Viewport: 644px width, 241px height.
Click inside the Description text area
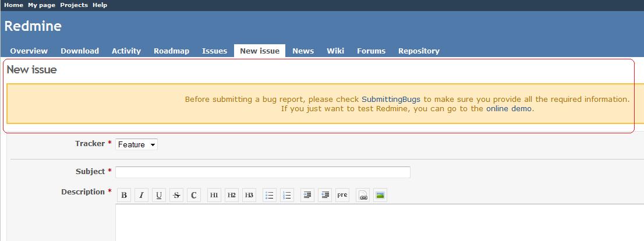[380, 222]
